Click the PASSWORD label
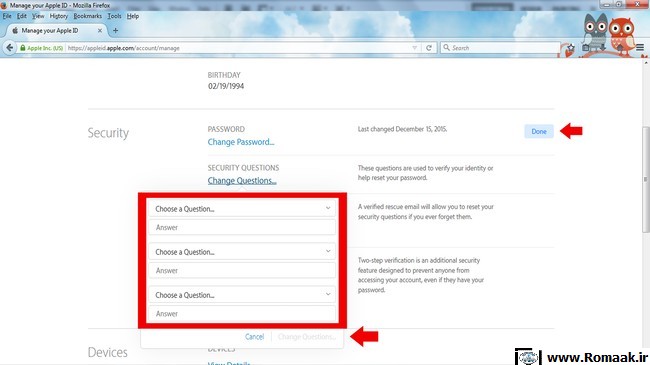 pos(226,129)
